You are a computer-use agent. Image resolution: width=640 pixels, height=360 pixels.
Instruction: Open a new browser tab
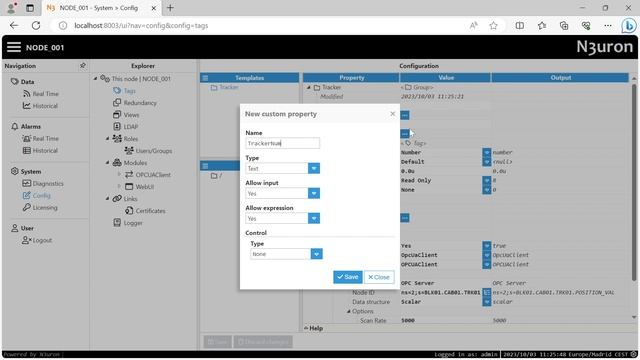click(170, 8)
